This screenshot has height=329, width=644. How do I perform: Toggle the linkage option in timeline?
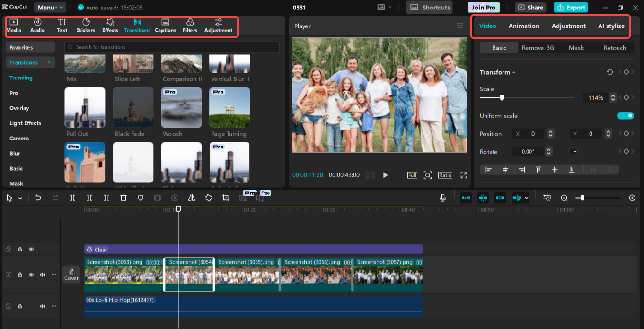pos(500,198)
